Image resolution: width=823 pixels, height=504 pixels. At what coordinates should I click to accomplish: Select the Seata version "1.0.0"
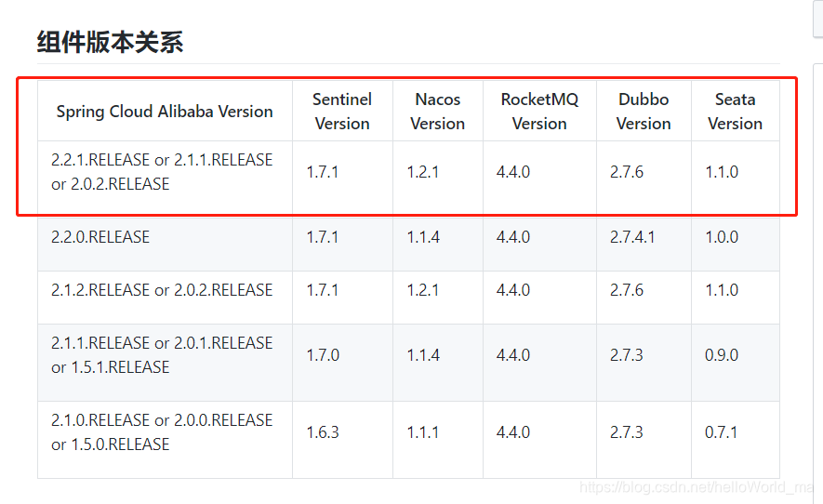point(722,237)
